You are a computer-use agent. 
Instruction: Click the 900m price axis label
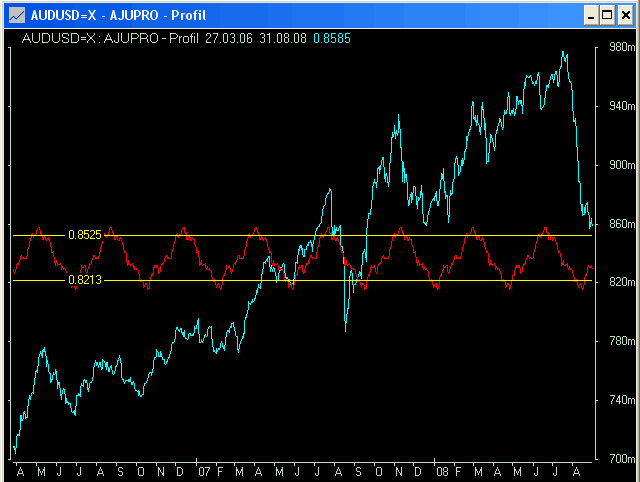tap(622, 165)
